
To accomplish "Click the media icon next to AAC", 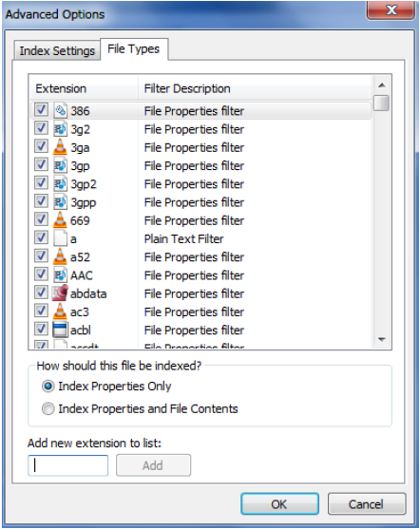I will (x=61, y=274).
